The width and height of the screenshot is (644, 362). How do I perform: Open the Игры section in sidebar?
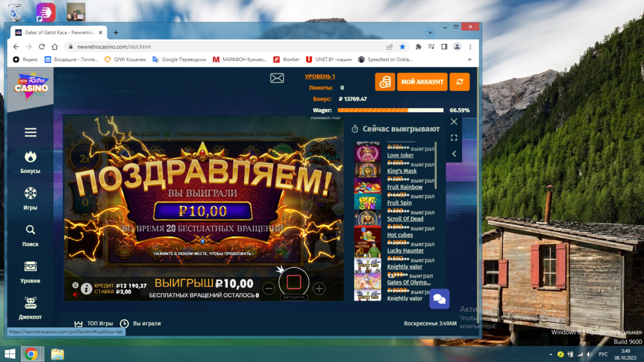coord(30,194)
